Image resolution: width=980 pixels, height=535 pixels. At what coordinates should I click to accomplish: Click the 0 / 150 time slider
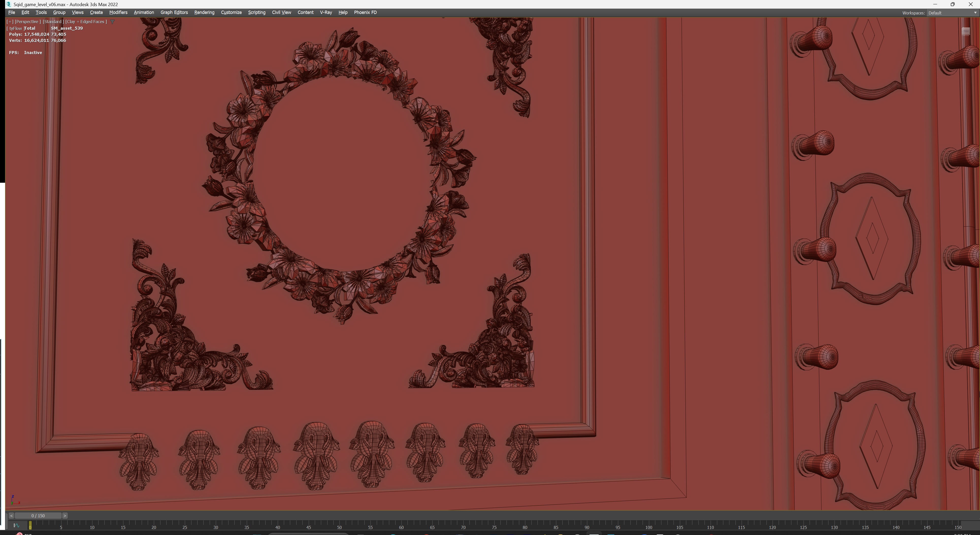(x=38, y=516)
